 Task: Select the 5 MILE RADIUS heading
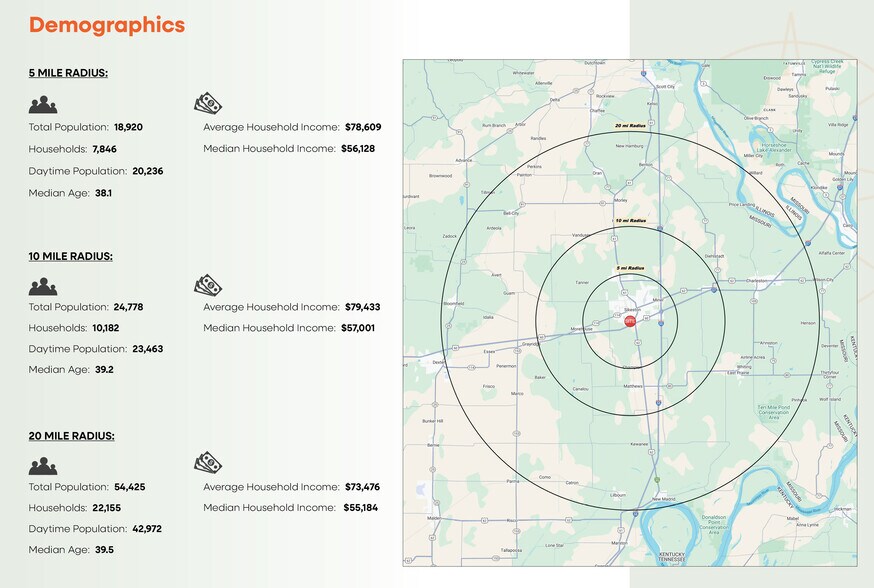point(69,72)
